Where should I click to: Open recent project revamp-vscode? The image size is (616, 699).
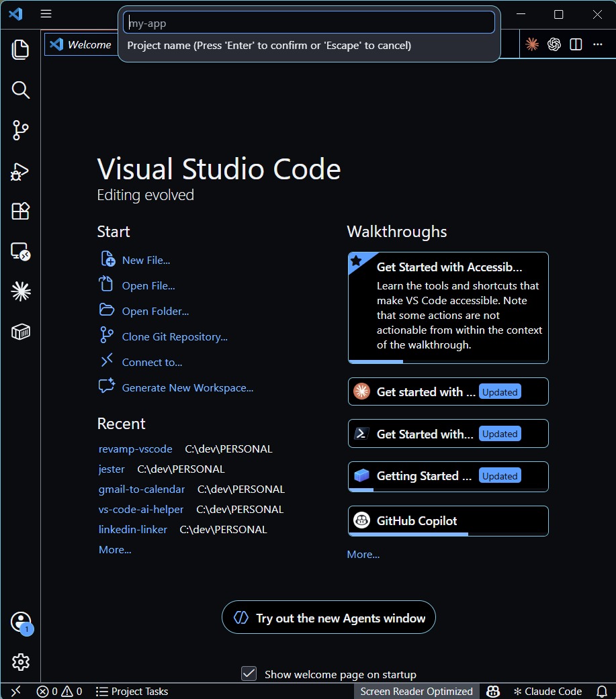(135, 449)
